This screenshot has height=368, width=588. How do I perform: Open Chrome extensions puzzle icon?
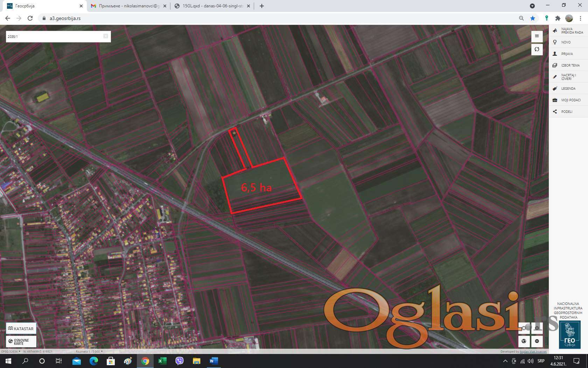[x=558, y=18]
